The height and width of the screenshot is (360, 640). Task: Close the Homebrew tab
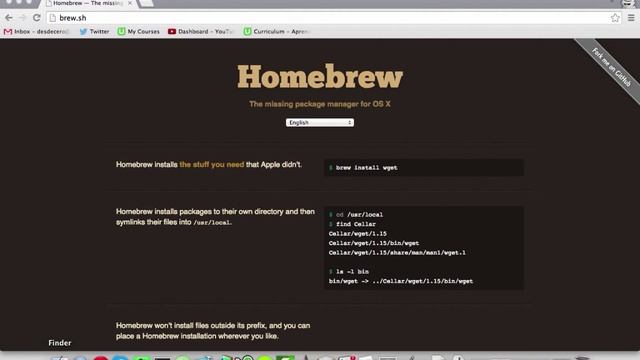click(130, 3)
